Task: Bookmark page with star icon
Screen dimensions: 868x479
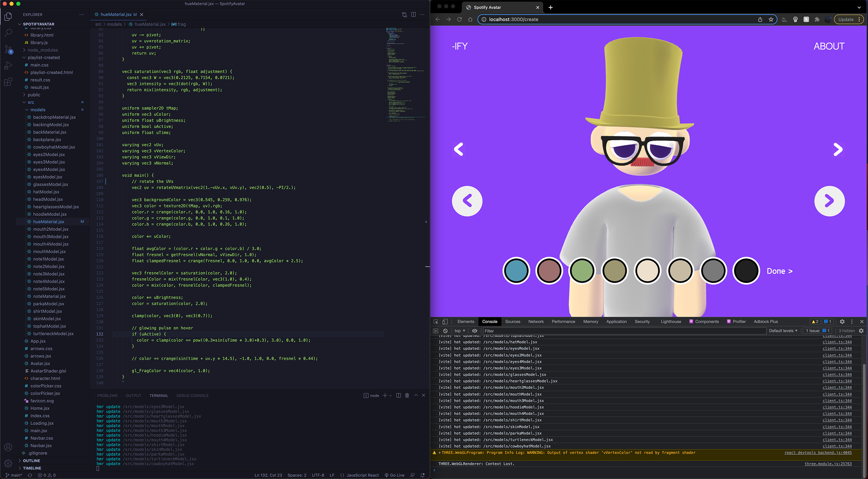Action: pyautogui.click(x=771, y=20)
